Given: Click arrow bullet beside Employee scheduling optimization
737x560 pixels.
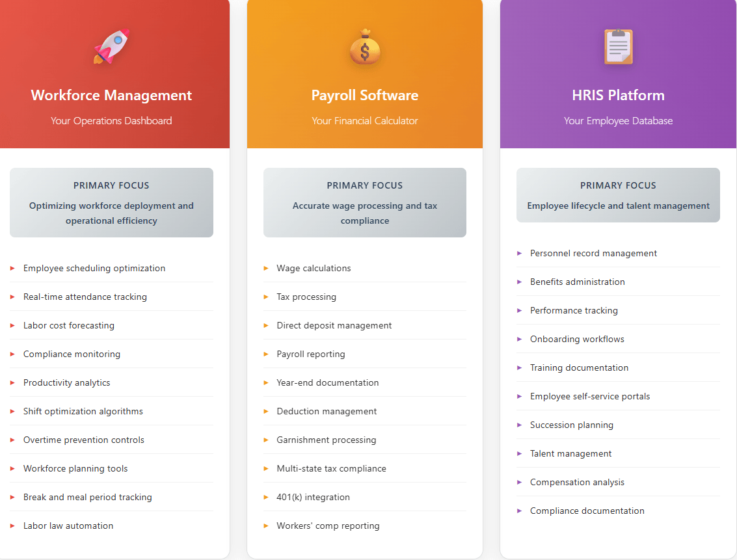Looking at the screenshot, I should click(13, 268).
